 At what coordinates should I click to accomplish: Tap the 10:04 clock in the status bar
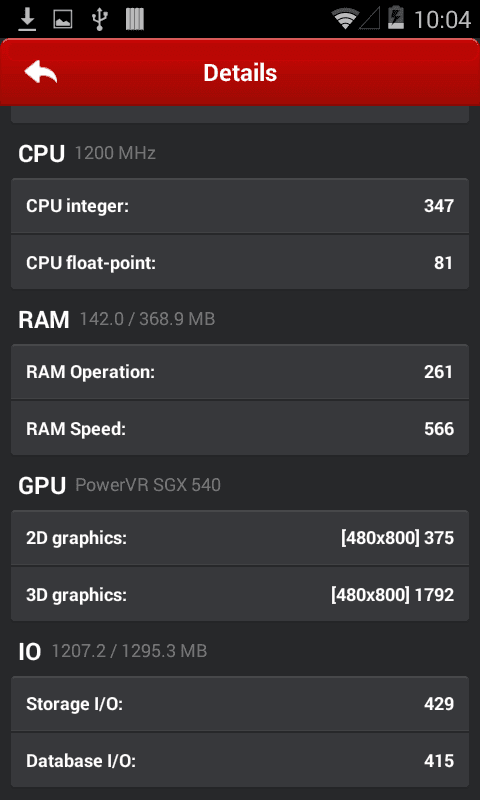click(x=442, y=20)
